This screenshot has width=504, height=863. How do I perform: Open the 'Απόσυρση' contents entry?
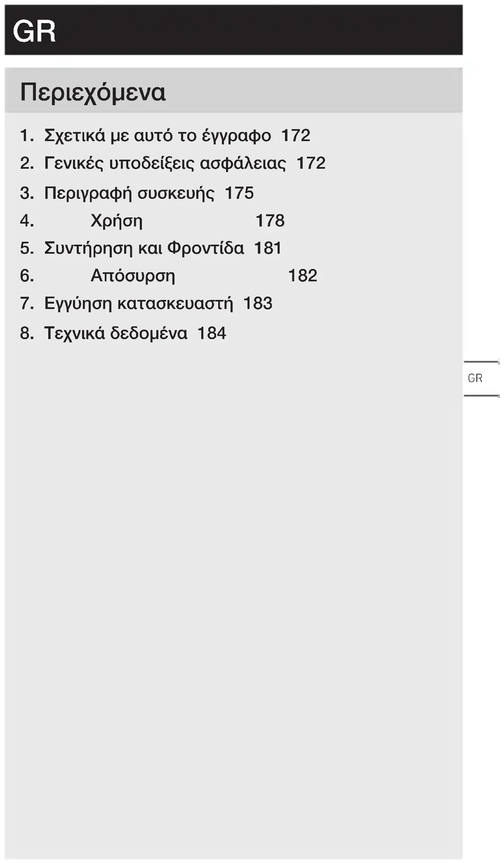133,276
